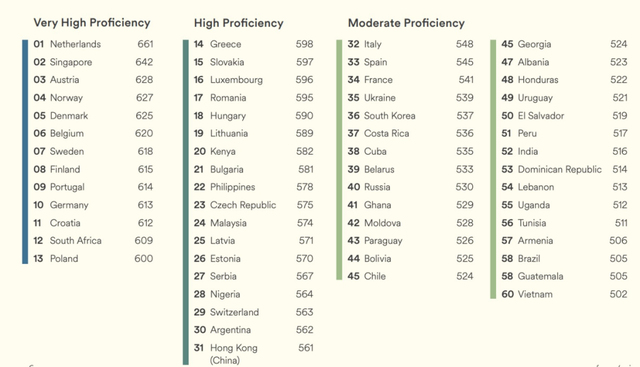Click Poland's score of 600

pos(144,259)
